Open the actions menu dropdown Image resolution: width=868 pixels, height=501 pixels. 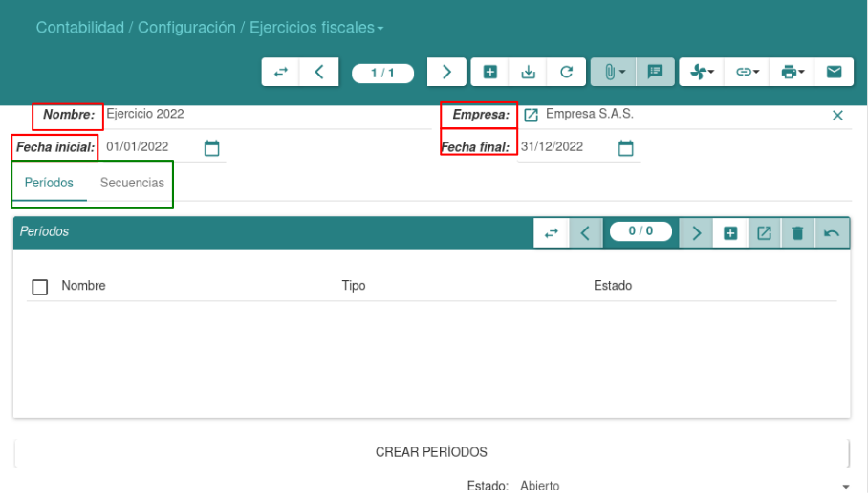pyautogui.click(x=702, y=72)
